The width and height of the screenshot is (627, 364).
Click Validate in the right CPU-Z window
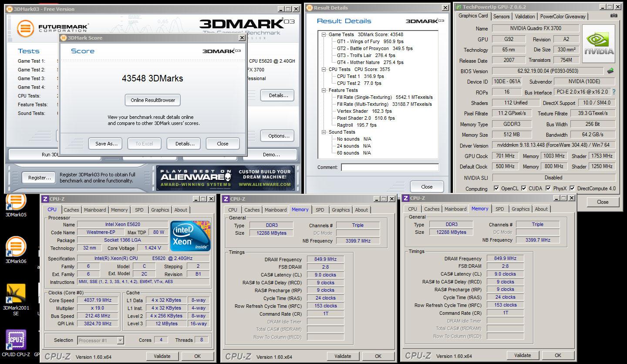[x=522, y=355]
